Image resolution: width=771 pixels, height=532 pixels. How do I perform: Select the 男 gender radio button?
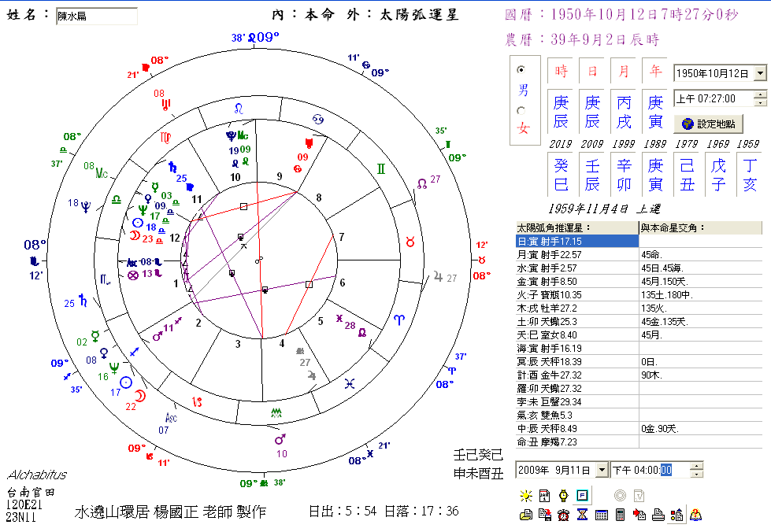[x=522, y=70]
